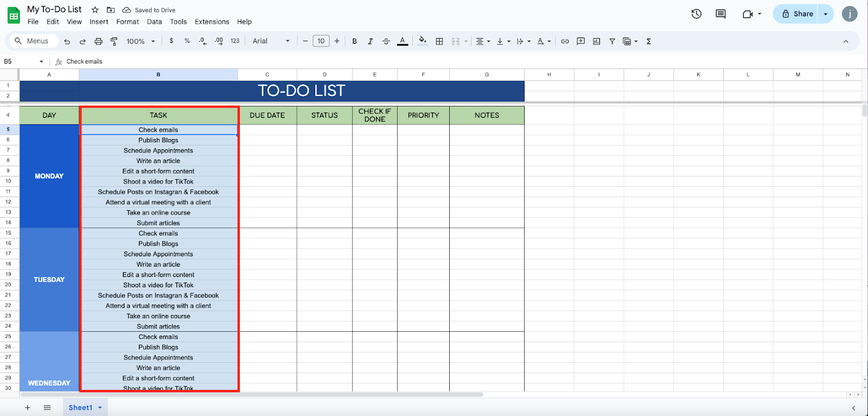The height and width of the screenshot is (416, 868).
Task: Open the File menu
Action: point(33,22)
